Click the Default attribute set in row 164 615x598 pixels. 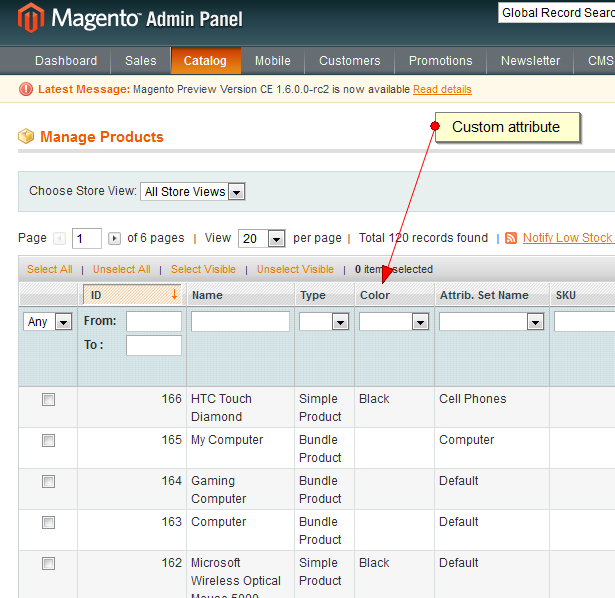[459, 481]
